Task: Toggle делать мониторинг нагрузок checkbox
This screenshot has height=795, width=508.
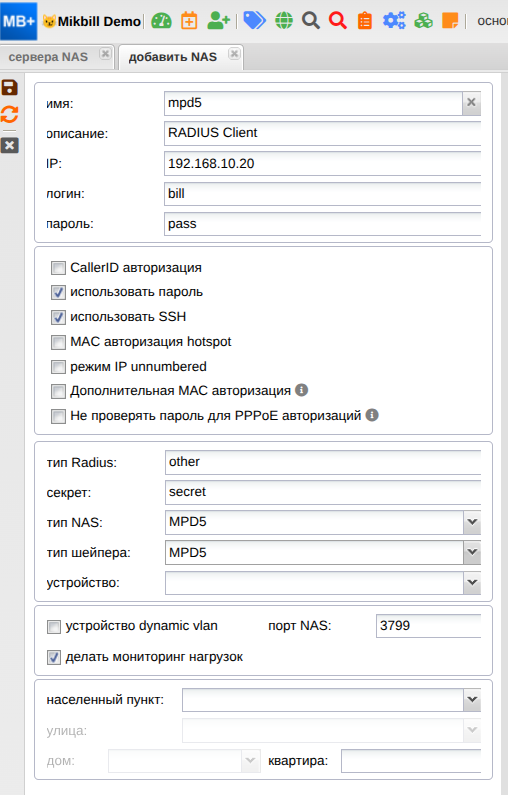Action: tap(54, 658)
